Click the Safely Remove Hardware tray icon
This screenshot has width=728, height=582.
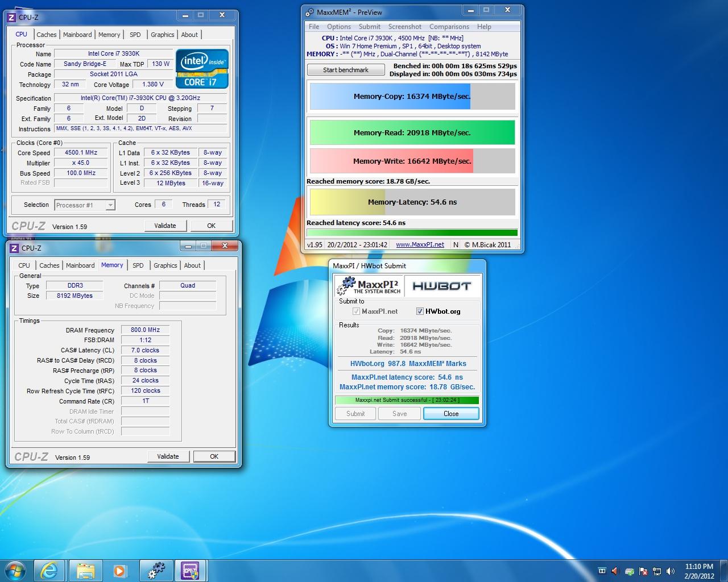[630, 571]
